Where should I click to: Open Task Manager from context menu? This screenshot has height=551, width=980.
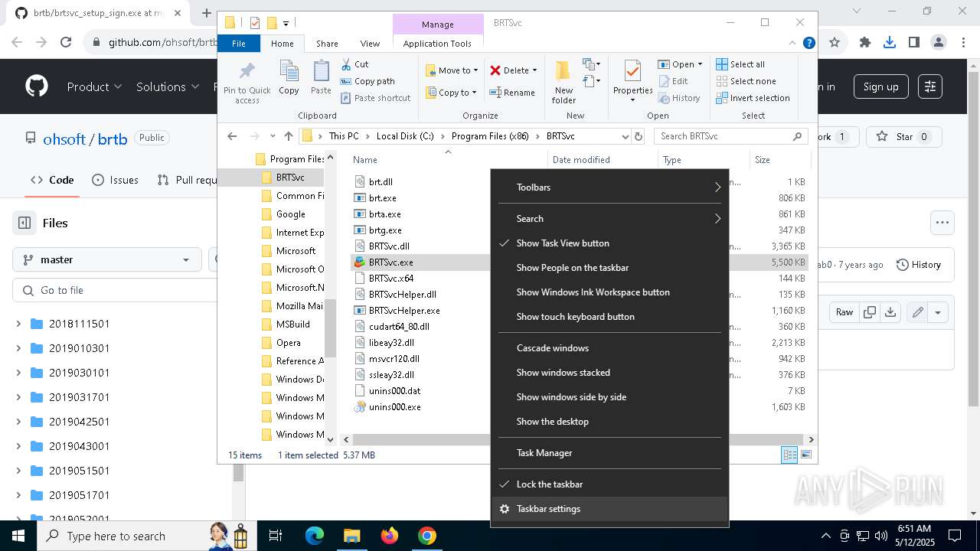(x=609, y=453)
